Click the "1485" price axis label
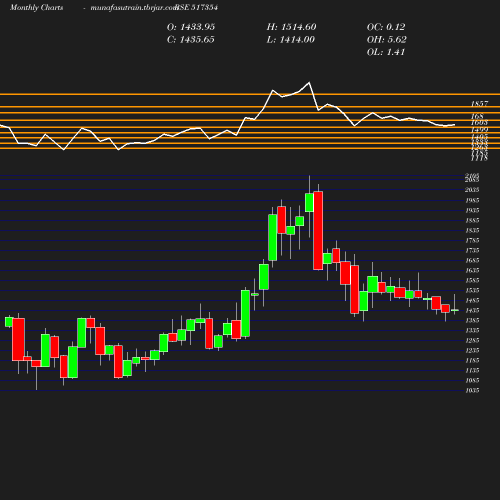 point(472,300)
